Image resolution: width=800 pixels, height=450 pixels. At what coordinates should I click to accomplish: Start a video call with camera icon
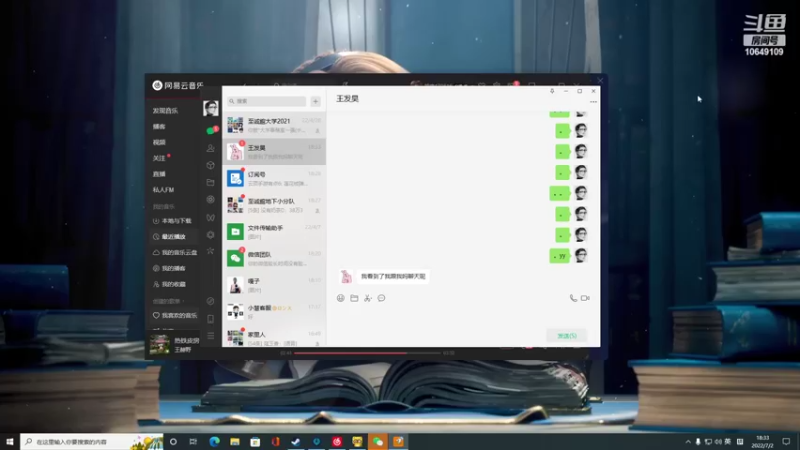585,298
